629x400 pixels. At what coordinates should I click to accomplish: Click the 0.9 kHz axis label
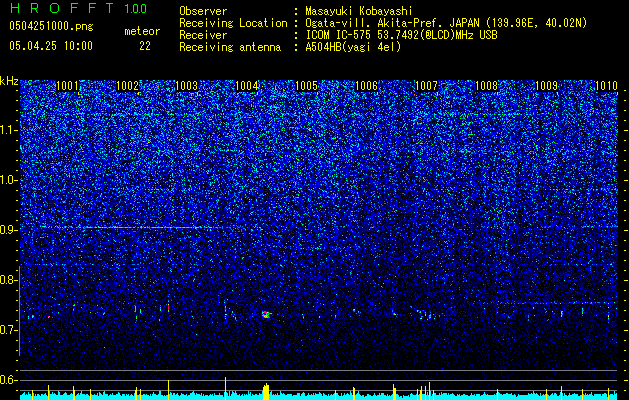[x=9, y=230]
